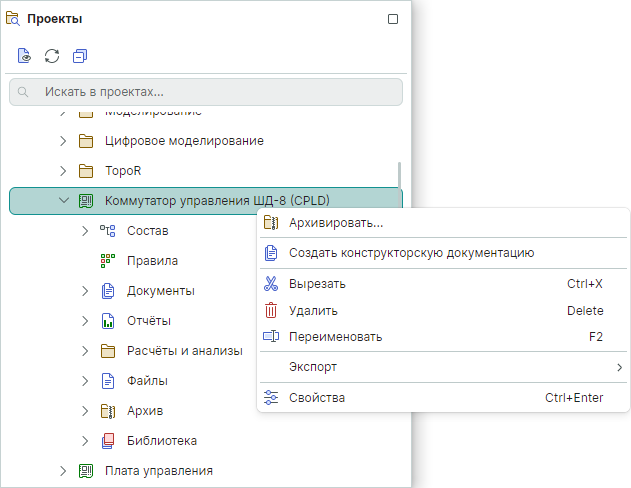The image size is (631, 488).
Task: Click the Правила rules icon
Action: click(x=108, y=261)
